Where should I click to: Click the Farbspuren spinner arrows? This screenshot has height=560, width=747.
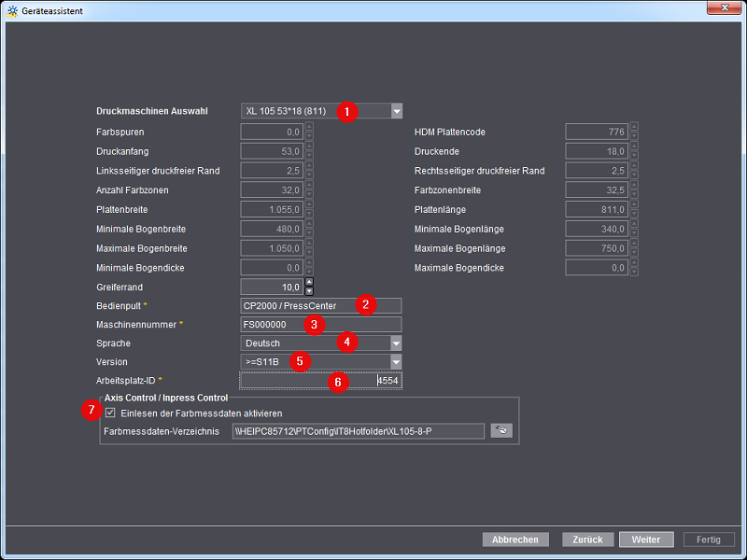(309, 132)
